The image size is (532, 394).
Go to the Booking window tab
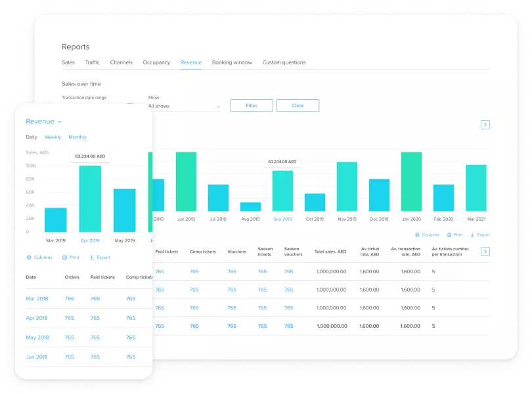pos(232,62)
